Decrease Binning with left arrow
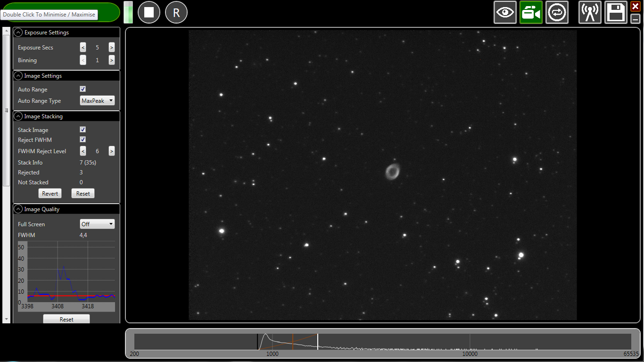This screenshot has width=644, height=362. pos(83,60)
